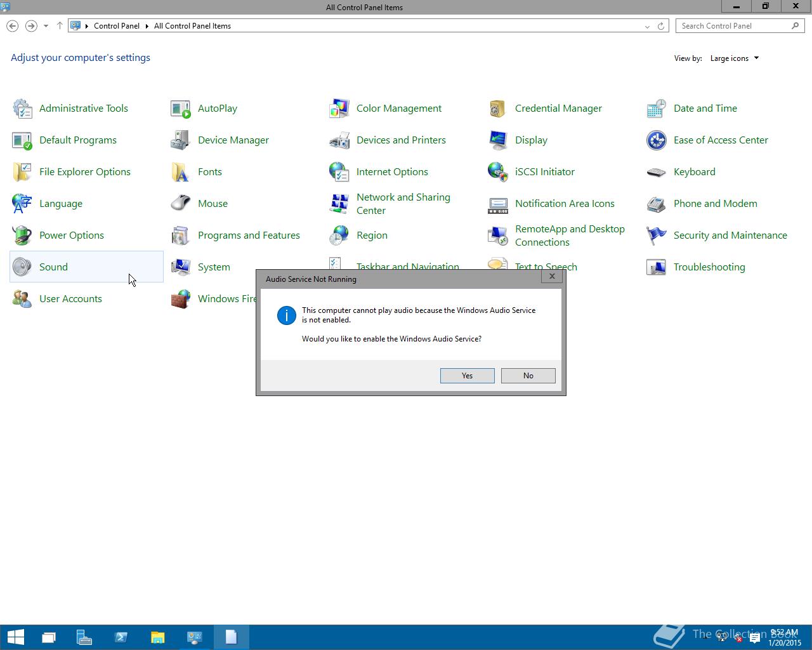Switch to Control Panel taskbar button
Image resolution: width=812 pixels, height=650 pixels.
pos(194,637)
